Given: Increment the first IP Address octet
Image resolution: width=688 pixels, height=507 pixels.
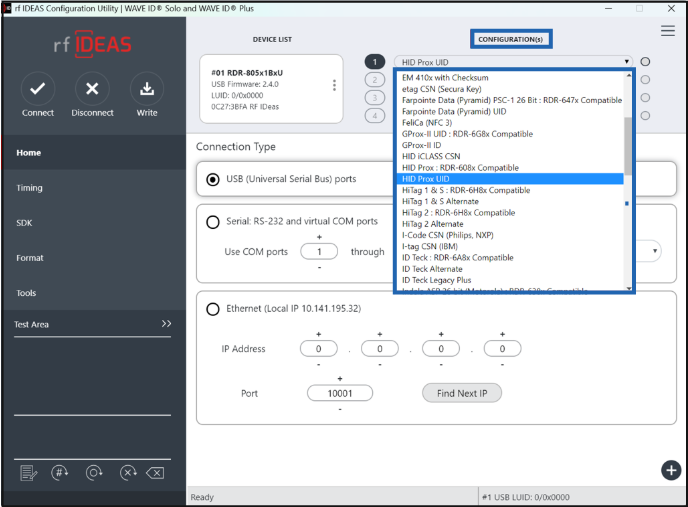Looking at the screenshot, I should pyautogui.click(x=319, y=334).
